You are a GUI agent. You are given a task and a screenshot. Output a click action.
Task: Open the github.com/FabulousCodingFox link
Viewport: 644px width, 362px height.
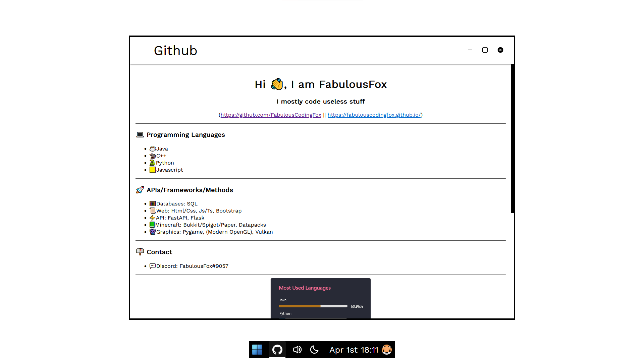coord(271,115)
